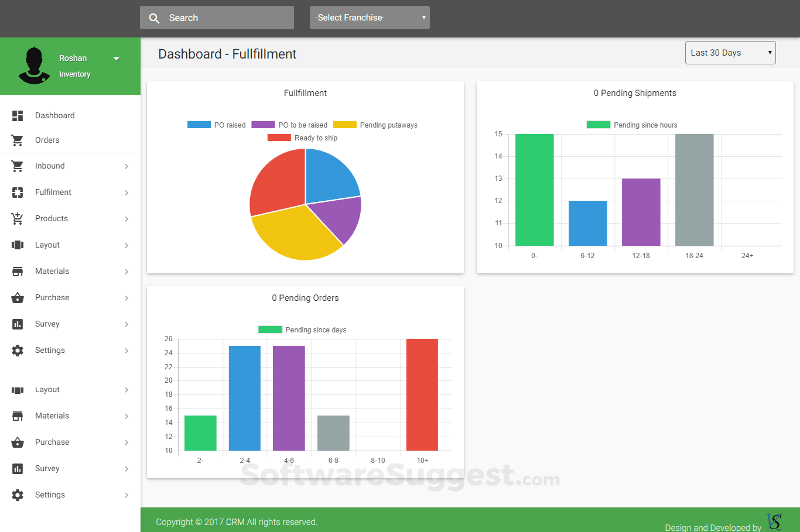Open the Select Franchise dropdown

[370, 17]
